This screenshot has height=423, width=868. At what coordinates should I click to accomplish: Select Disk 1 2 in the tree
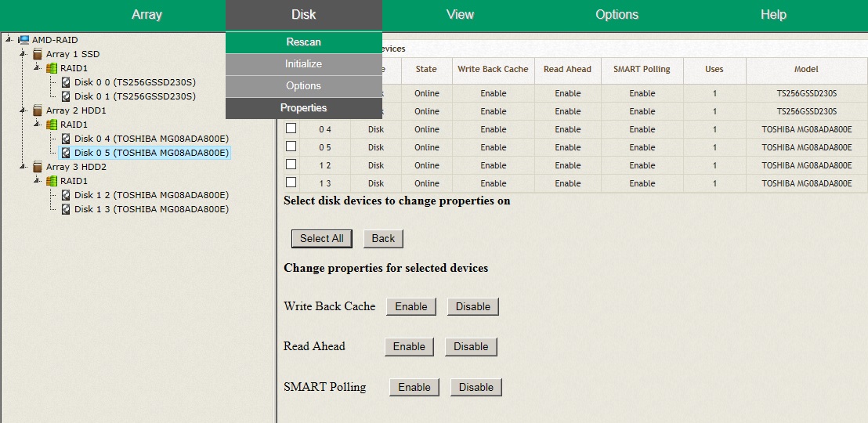coord(150,195)
